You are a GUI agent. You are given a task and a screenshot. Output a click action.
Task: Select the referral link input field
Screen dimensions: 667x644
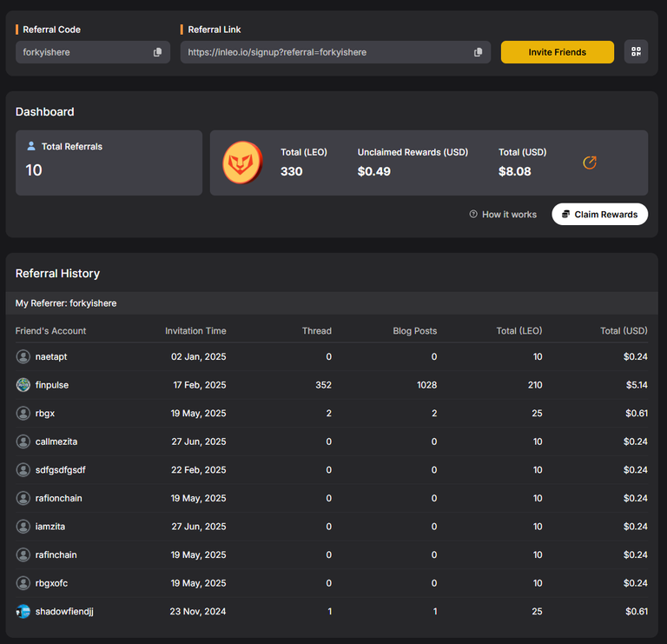(x=335, y=52)
